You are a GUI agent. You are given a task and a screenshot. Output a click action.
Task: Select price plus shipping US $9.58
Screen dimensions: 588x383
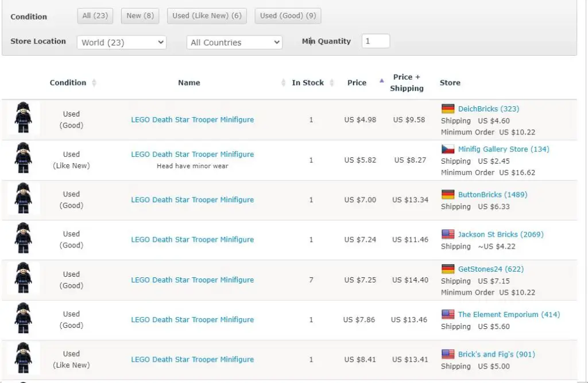click(x=409, y=119)
